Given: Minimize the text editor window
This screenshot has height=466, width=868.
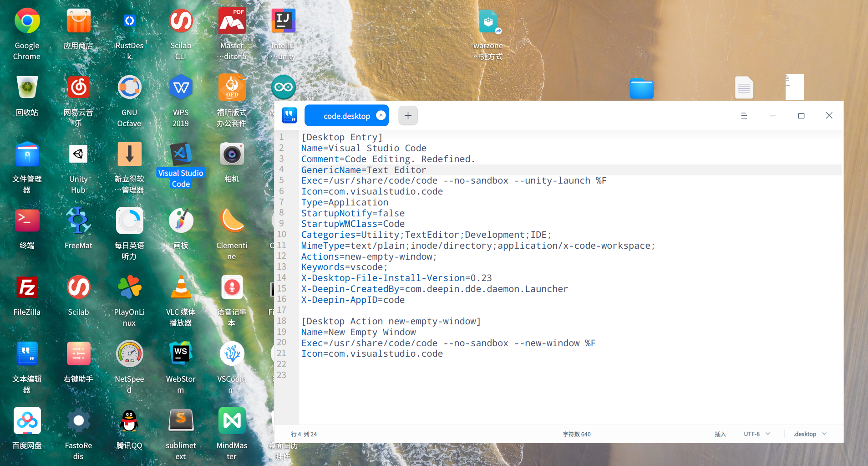Looking at the screenshot, I should (x=772, y=116).
